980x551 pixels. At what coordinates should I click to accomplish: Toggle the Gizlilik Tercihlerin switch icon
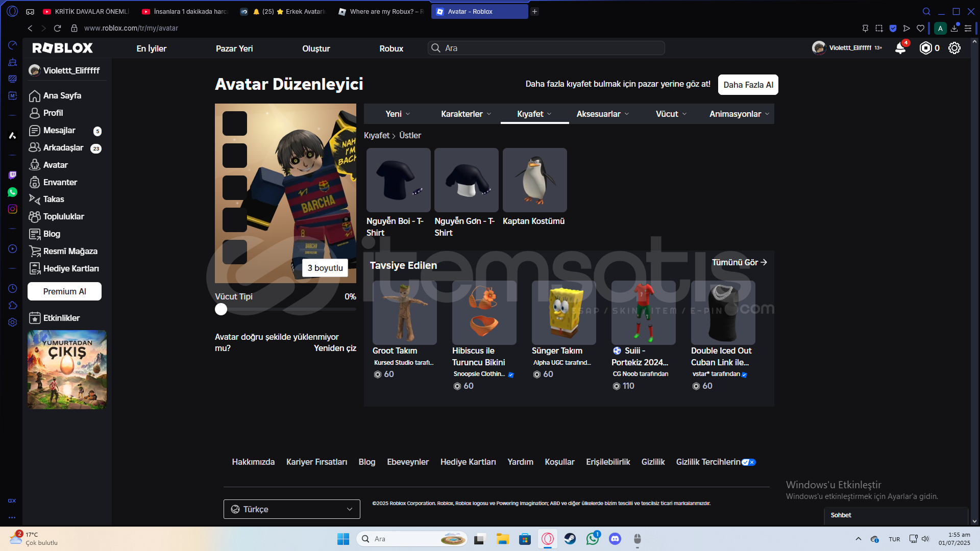748,462
